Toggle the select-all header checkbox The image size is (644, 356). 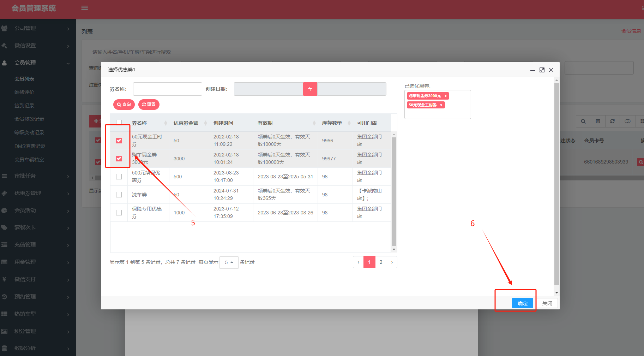(x=119, y=123)
